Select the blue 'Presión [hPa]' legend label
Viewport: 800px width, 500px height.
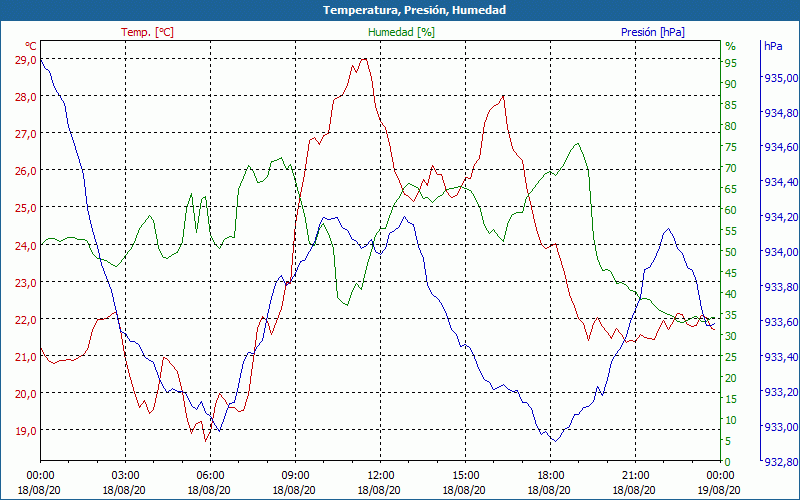(653, 32)
